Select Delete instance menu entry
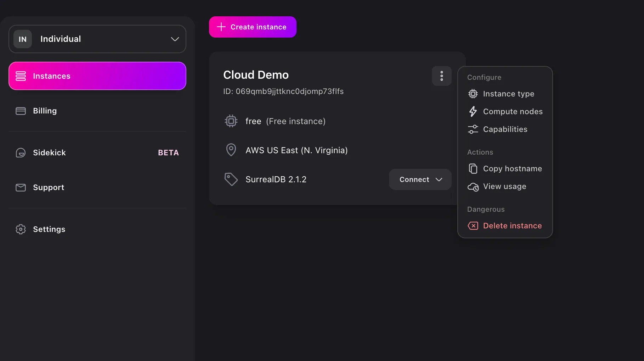644x361 pixels. tap(505, 226)
